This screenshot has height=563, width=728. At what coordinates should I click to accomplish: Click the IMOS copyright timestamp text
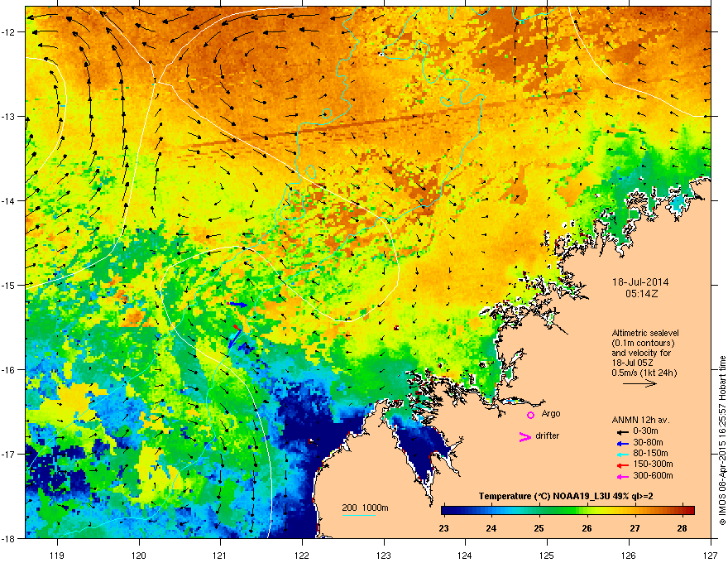[722, 440]
